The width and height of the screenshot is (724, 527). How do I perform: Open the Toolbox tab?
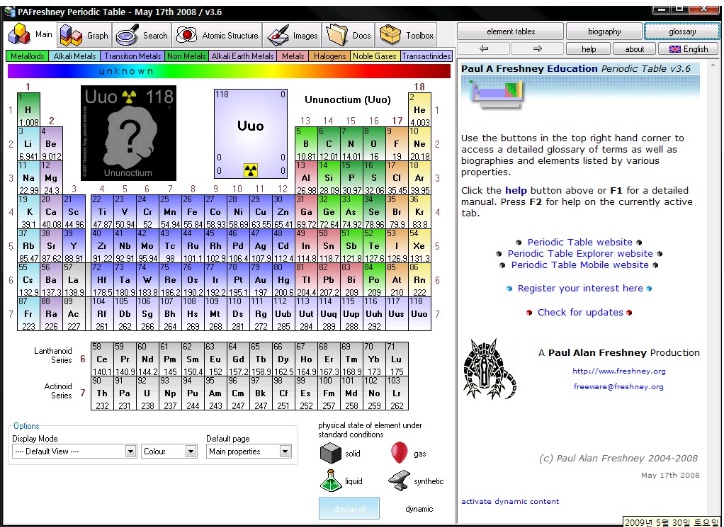tap(406, 35)
